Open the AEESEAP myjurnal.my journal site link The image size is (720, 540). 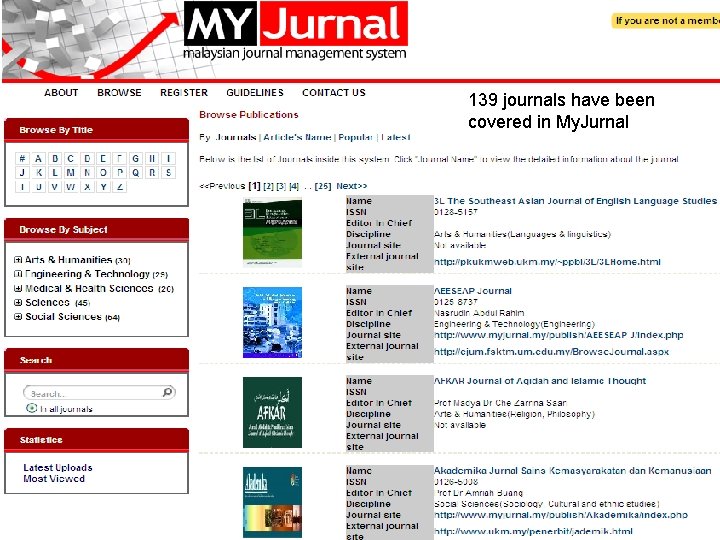[559, 335]
